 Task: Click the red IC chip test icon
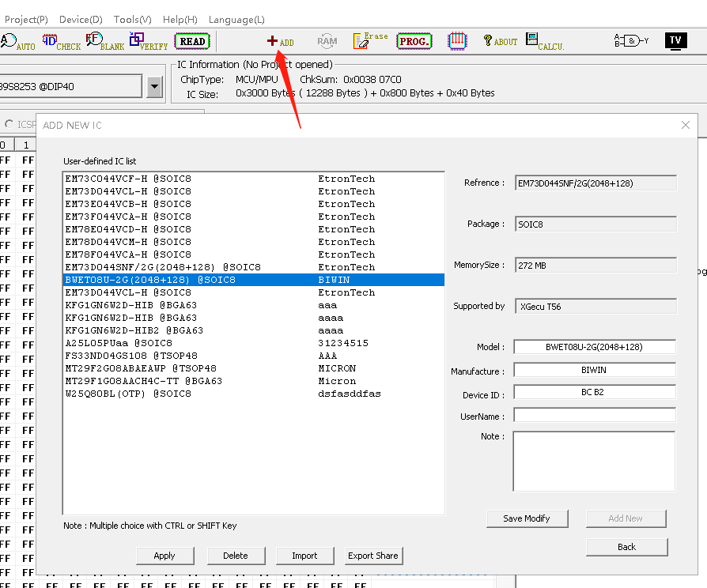coord(456,41)
